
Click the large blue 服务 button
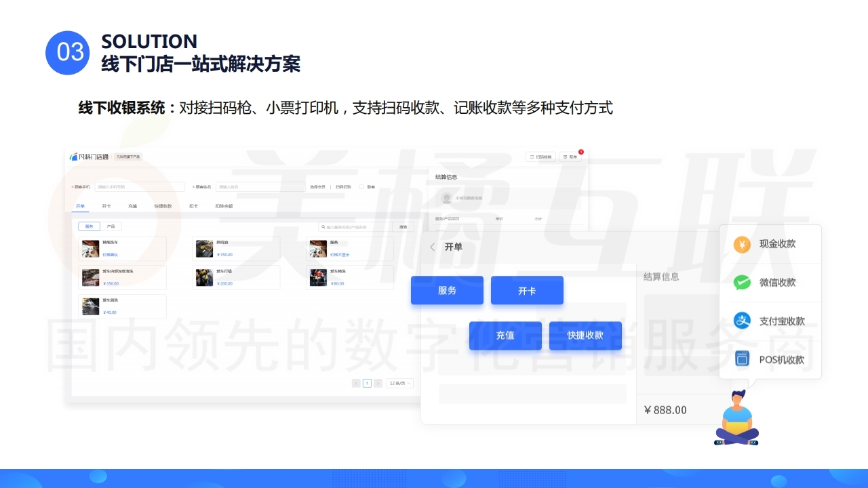point(447,290)
